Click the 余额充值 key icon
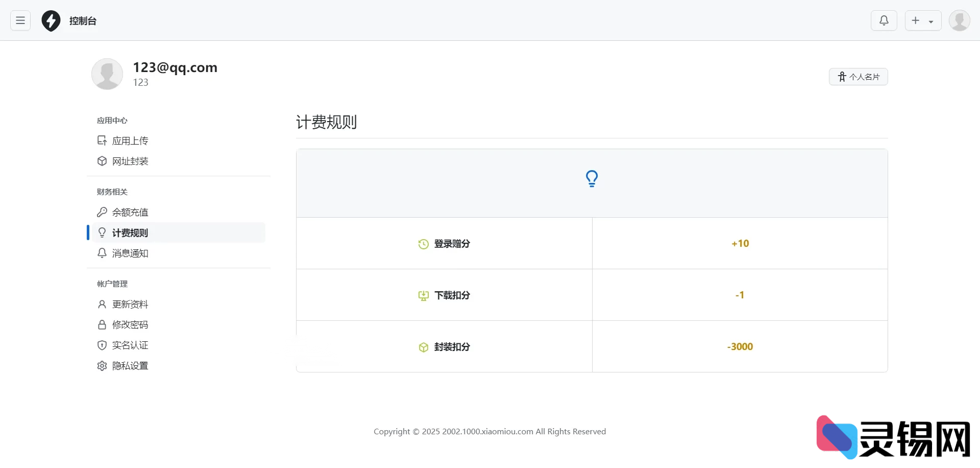The image size is (980, 468). pos(102,212)
